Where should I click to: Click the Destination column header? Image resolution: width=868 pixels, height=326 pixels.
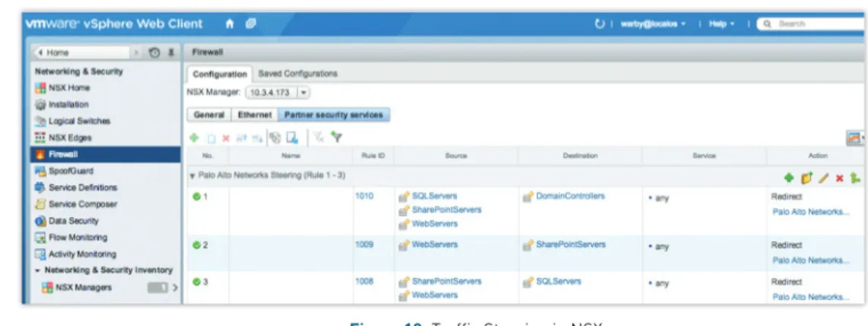pyautogui.click(x=580, y=156)
